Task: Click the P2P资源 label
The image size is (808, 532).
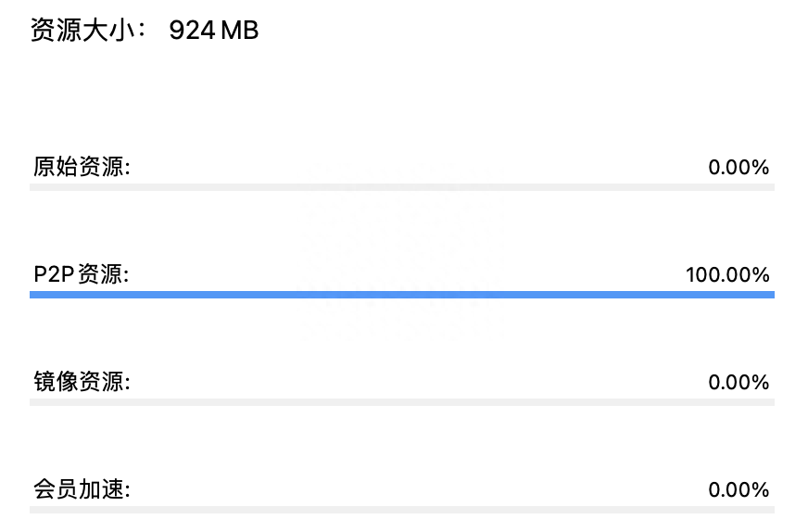Action: click(x=82, y=275)
